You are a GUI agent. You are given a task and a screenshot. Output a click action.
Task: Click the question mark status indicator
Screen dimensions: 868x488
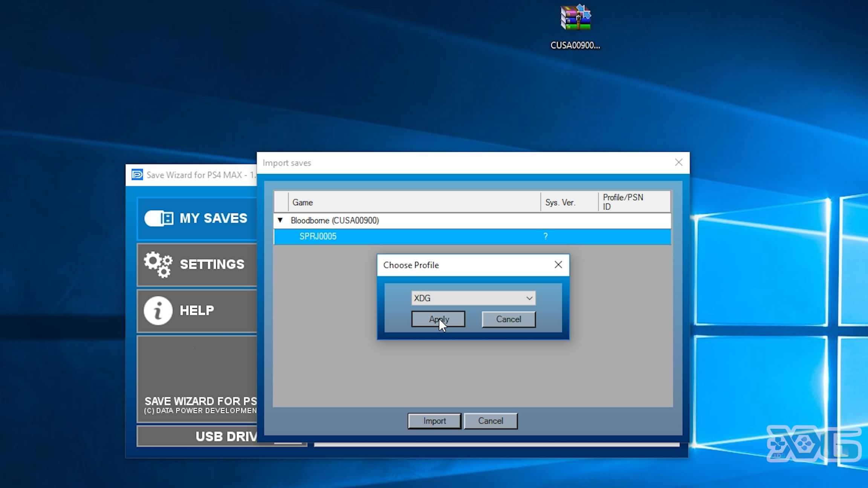click(546, 236)
